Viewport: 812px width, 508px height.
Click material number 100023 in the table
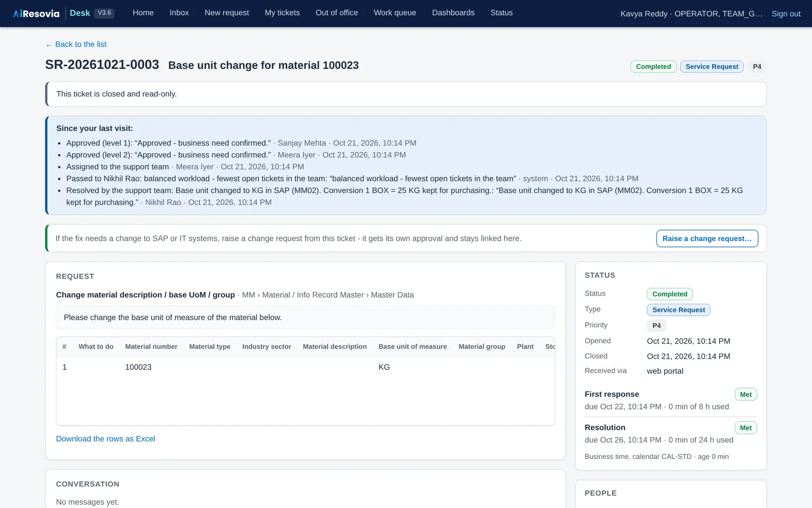[x=138, y=367]
